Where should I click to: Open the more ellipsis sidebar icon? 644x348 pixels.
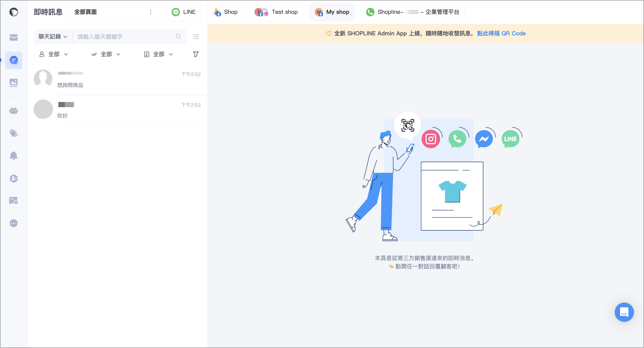pos(14,223)
